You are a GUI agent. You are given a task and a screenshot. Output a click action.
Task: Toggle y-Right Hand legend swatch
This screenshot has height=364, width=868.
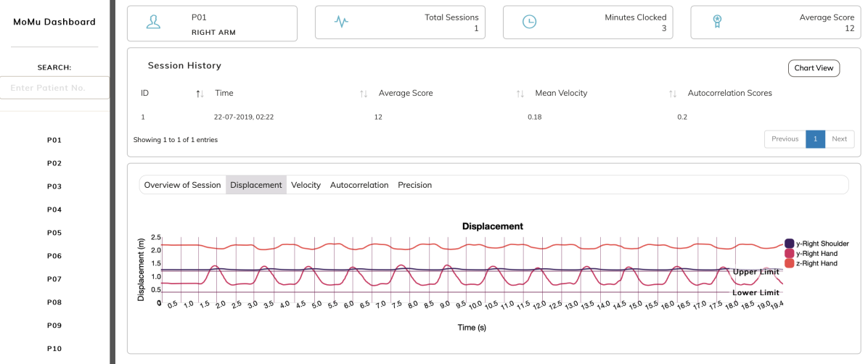tap(790, 253)
